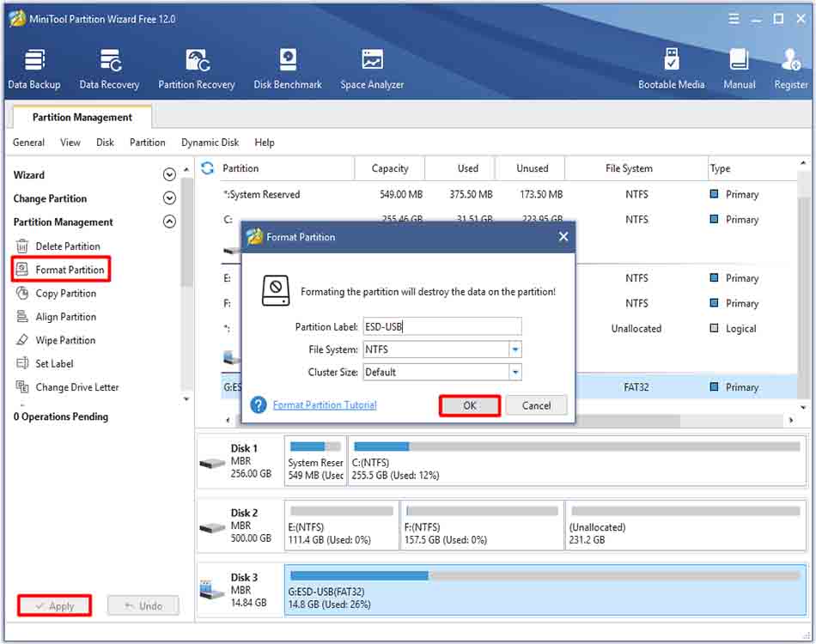The image size is (816, 644).
Task: Select the Partition Management tab
Action: [x=82, y=117]
